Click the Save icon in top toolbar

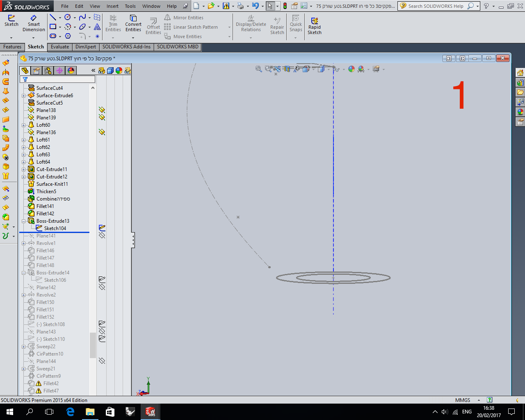pyautogui.click(x=226, y=6)
